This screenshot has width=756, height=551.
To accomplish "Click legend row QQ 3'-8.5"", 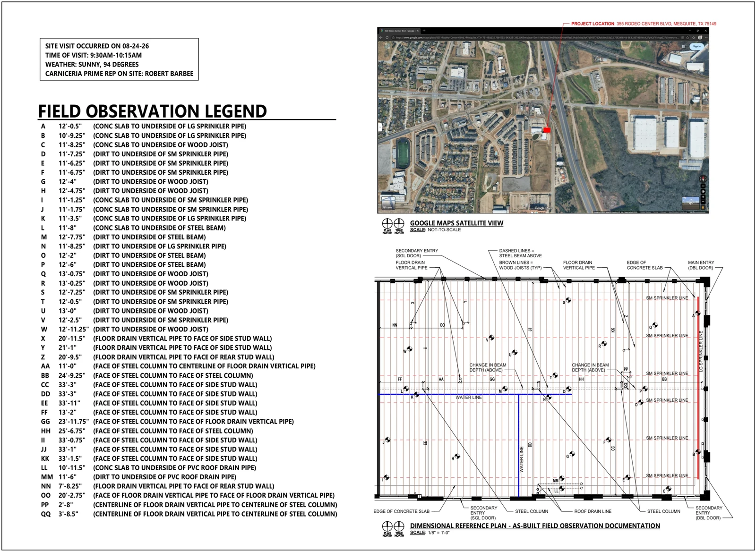I will [x=189, y=514].
